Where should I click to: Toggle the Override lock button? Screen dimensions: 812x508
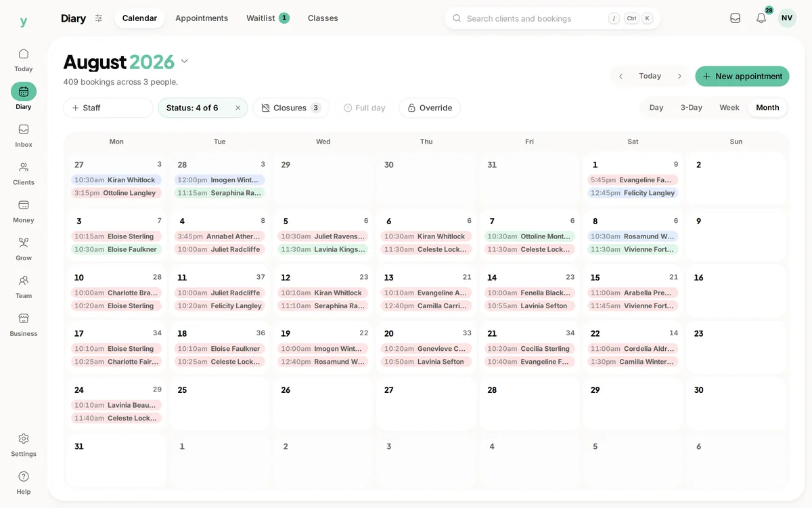click(x=430, y=108)
